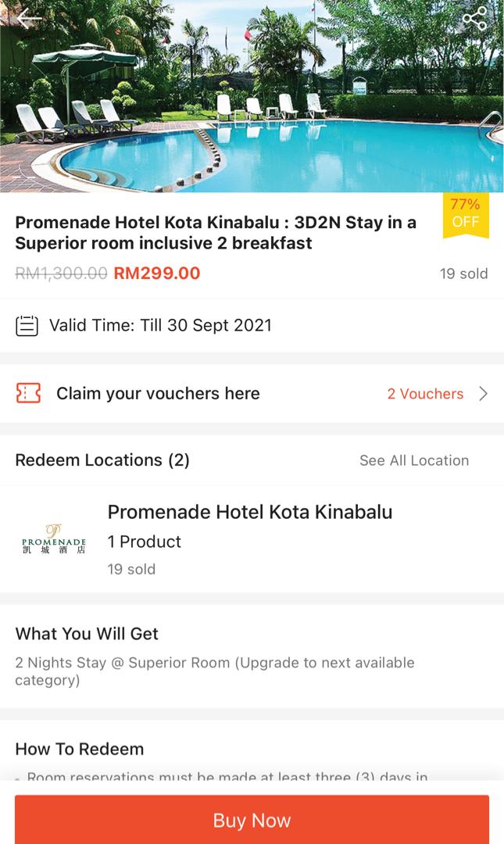Tap the How To Redeem heading
Screen dimensions: 504x844
[80, 749]
